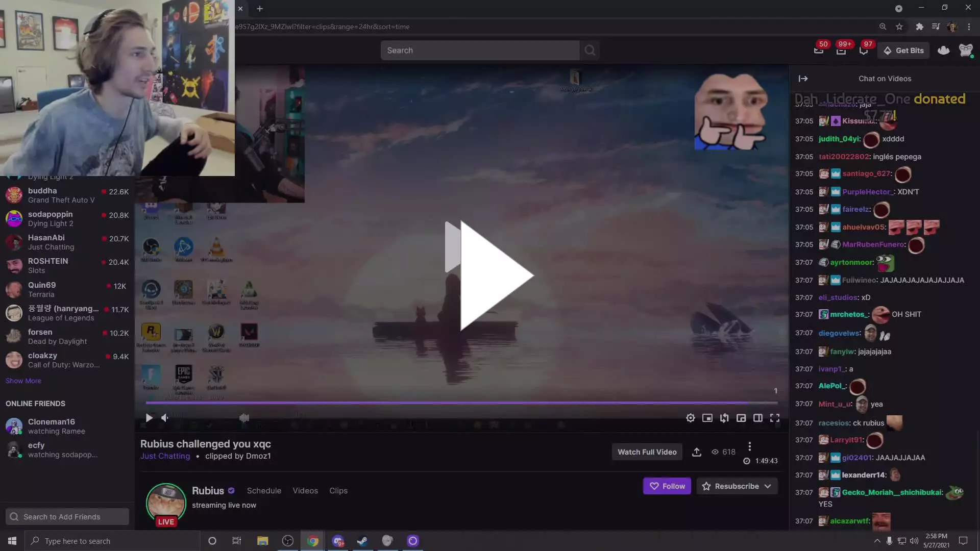Open whispers icon with 99+ badge
The image size is (980, 551).
pos(841,49)
